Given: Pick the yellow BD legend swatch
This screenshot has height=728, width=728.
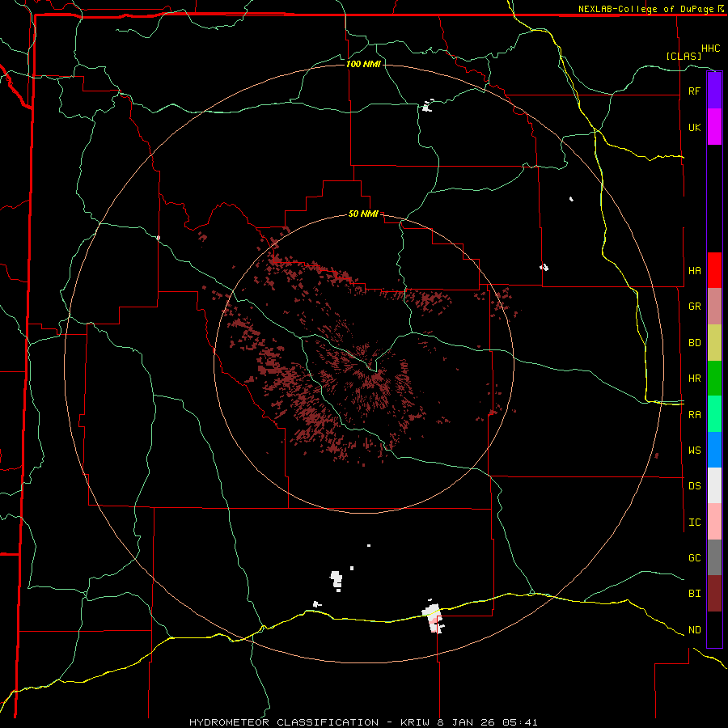Looking at the screenshot, I should click(x=714, y=343).
